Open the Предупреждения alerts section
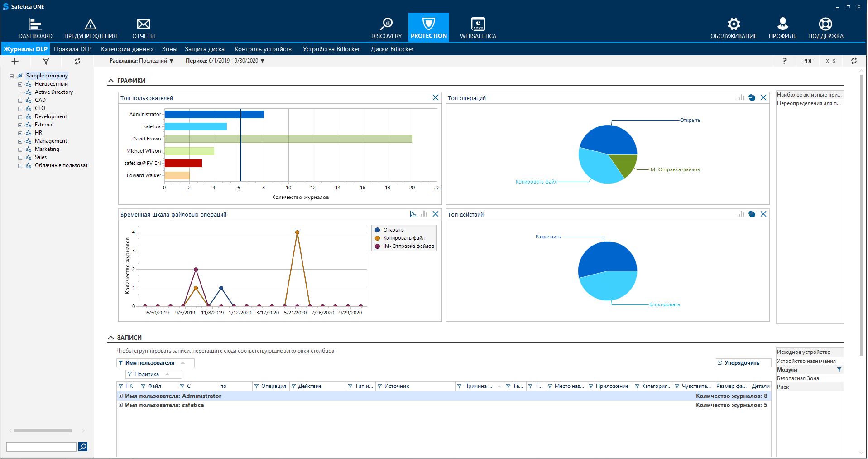868x459 pixels. coord(90,28)
